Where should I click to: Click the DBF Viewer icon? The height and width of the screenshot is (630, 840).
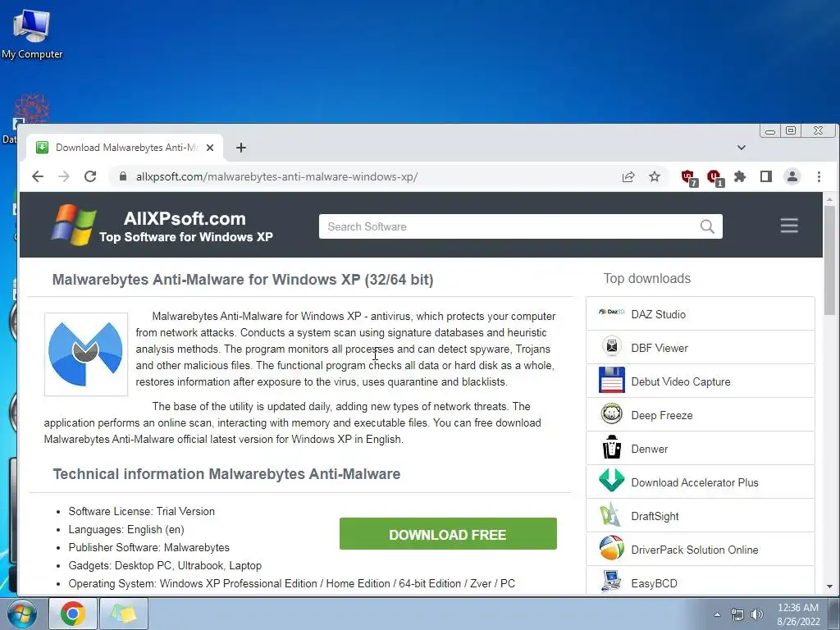tap(611, 347)
